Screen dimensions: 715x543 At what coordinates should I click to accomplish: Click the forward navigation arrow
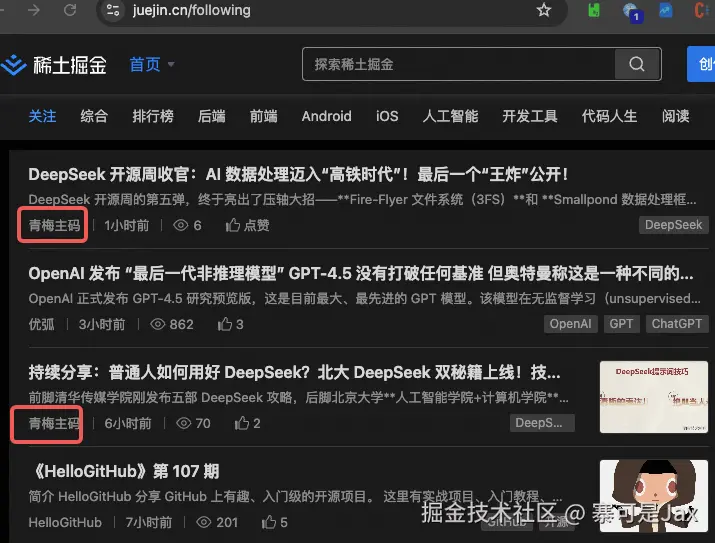point(34,11)
